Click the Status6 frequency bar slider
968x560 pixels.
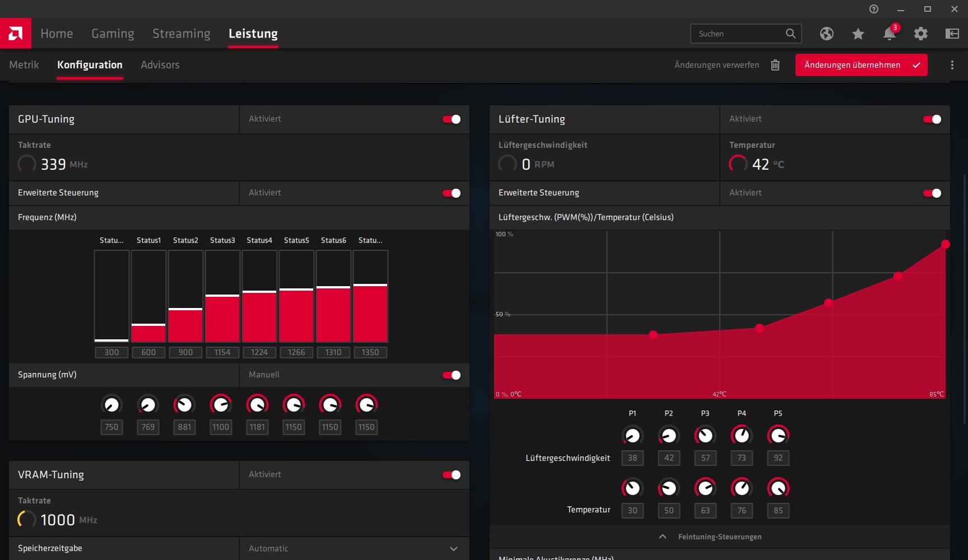click(x=333, y=296)
